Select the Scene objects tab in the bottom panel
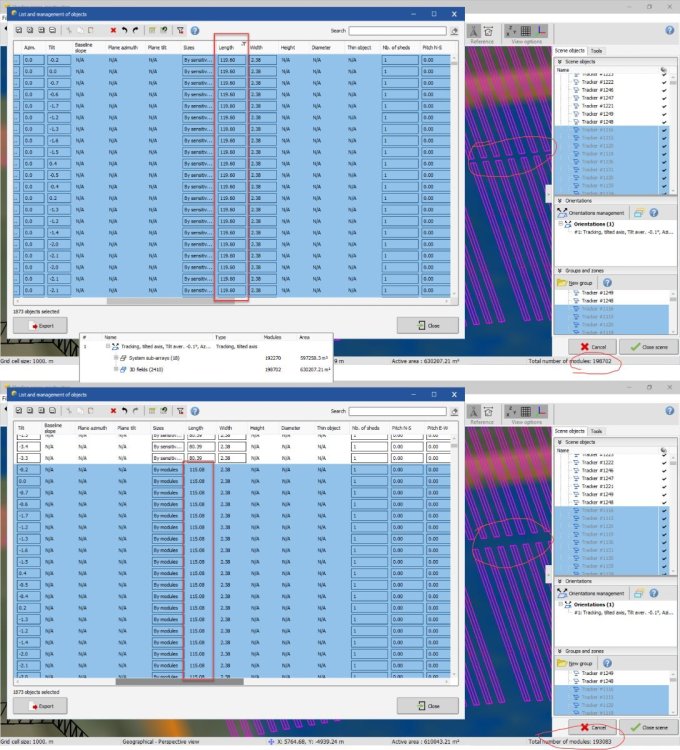The height and width of the screenshot is (750, 680). pyautogui.click(x=569, y=430)
